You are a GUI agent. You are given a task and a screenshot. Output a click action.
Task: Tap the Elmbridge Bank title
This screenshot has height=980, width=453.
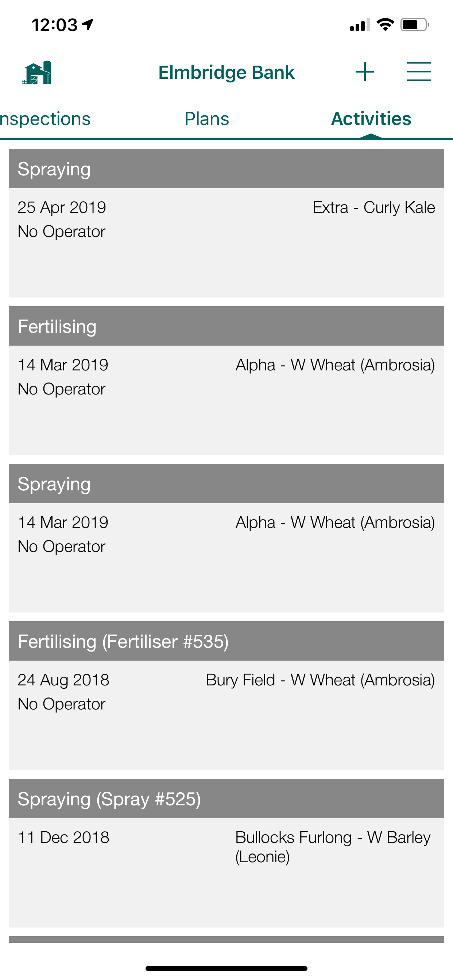click(226, 72)
